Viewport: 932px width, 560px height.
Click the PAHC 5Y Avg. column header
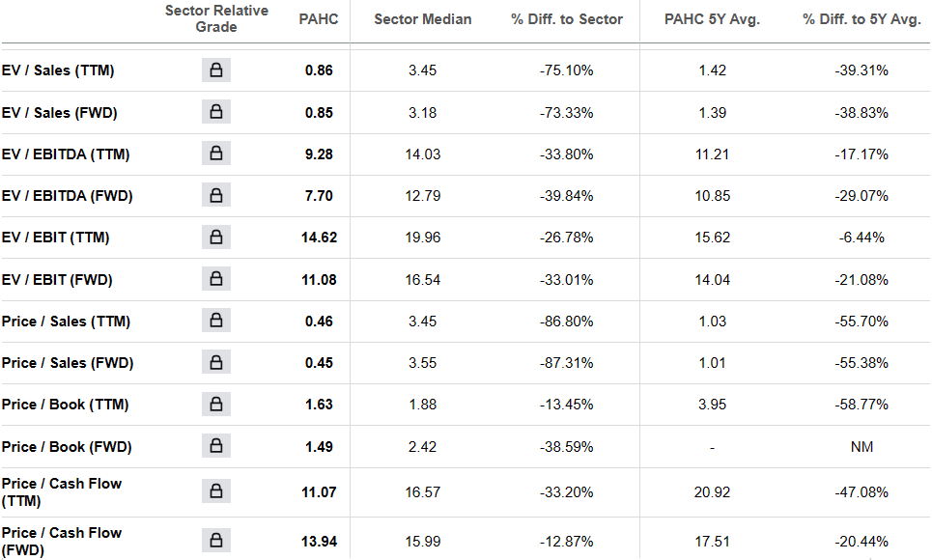[712, 19]
